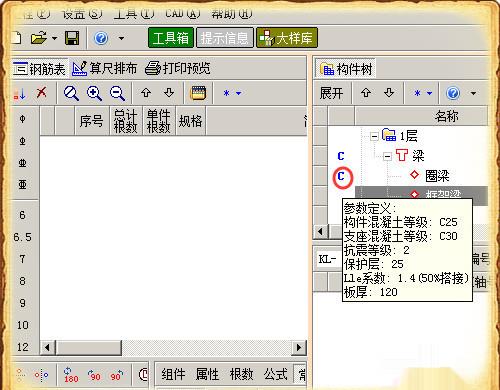Save with the floppy disk icon
Viewport: 500px width, 390px height.
coord(72,38)
